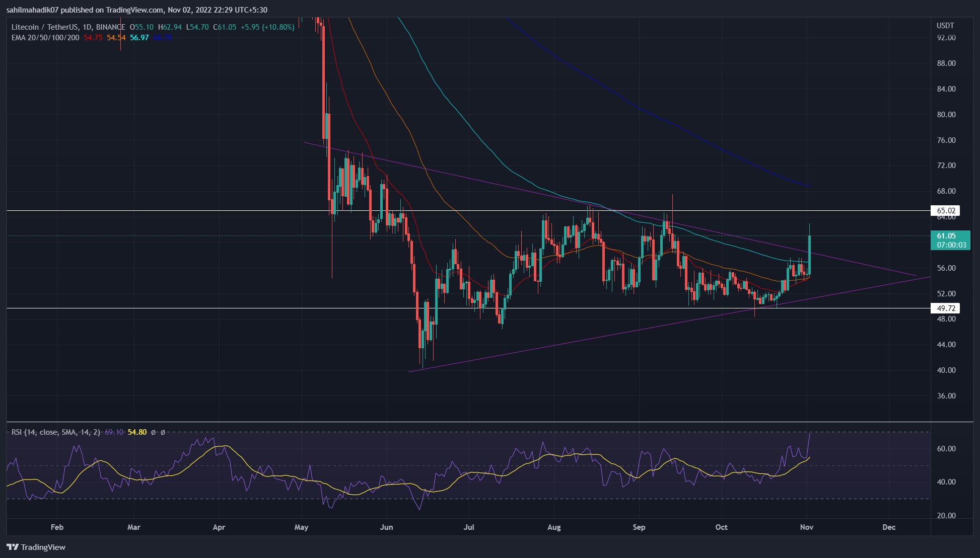The image size is (980, 558).
Task: Click the TradingView logo at the bottom left
Action: pos(36,547)
